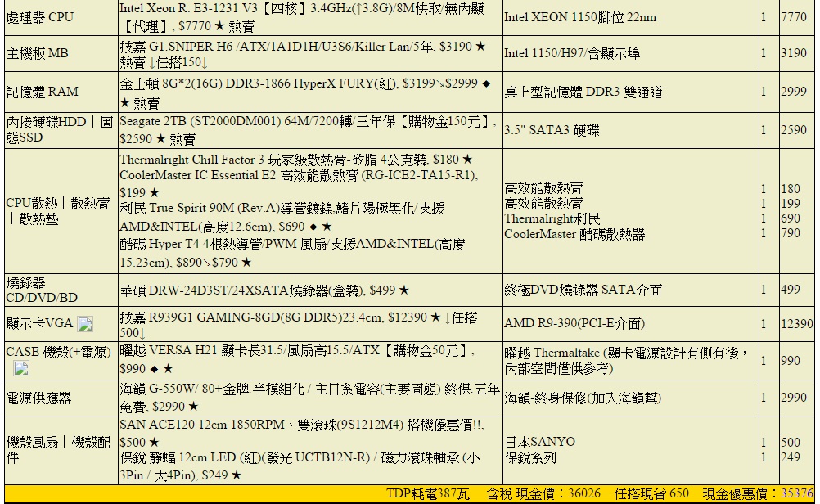Click the 保銳 fan price 249
820x504 pixels.
[x=791, y=457]
